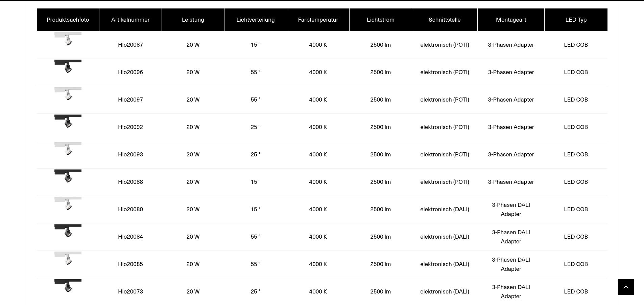Click the white spotlight image of Hlo20097
This screenshot has width=644, height=305.
tap(68, 93)
